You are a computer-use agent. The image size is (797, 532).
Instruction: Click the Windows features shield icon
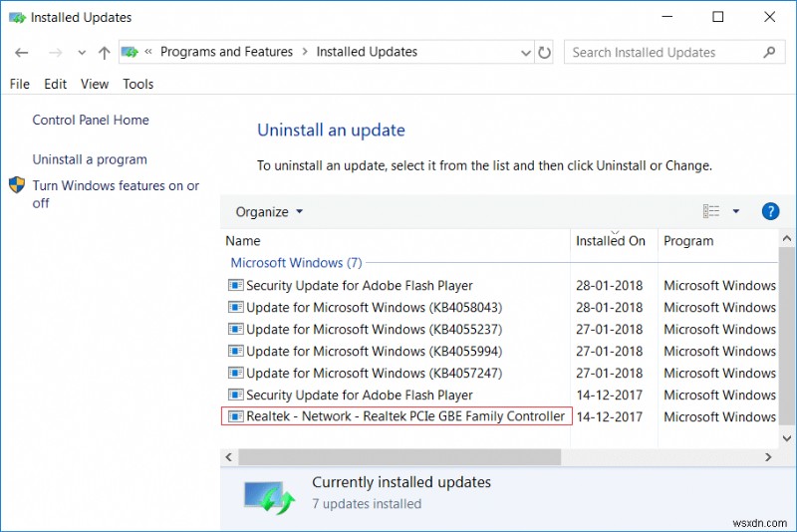(17, 185)
